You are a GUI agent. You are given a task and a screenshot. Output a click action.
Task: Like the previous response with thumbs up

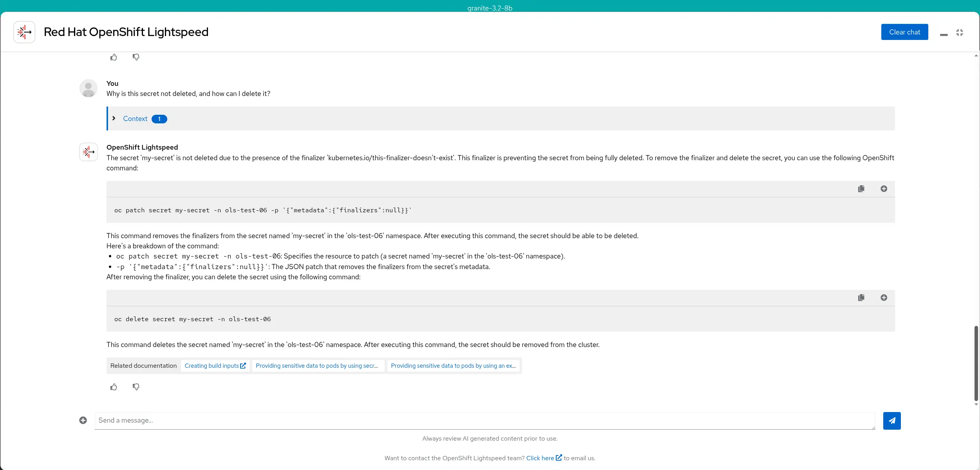tap(114, 57)
